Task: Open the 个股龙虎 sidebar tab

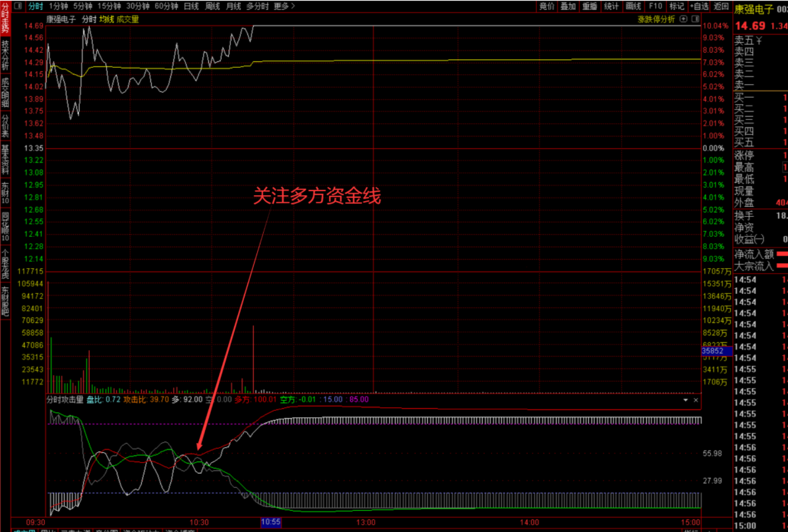Action: pos(5,264)
